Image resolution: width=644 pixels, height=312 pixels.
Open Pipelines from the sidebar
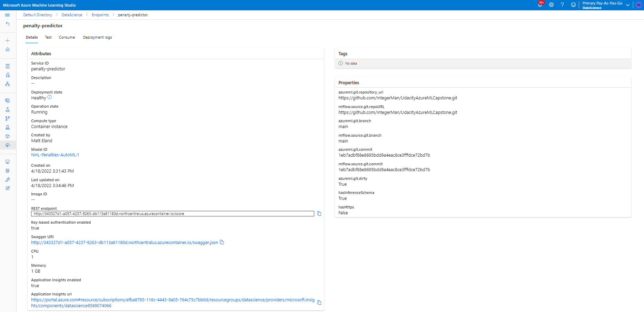(7, 118)
